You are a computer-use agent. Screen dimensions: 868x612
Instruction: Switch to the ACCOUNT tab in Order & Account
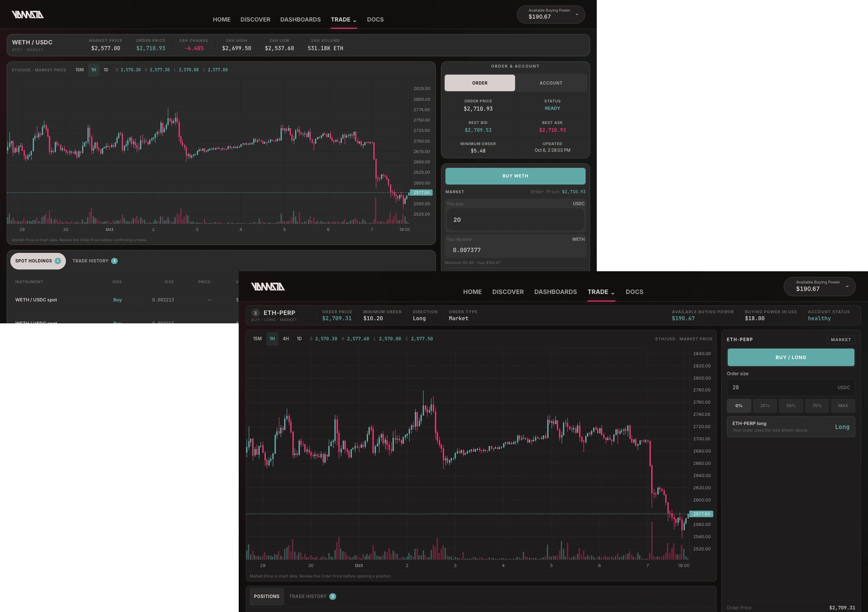551,83
